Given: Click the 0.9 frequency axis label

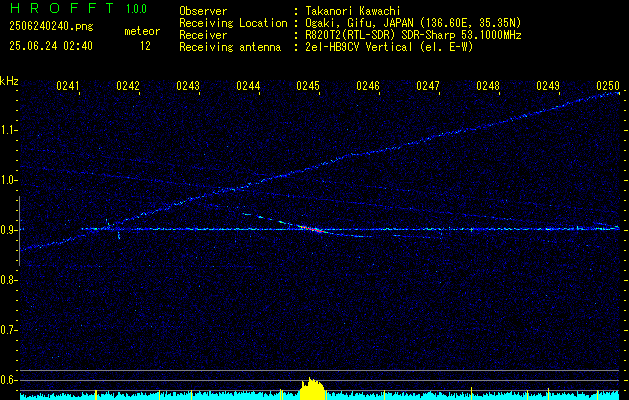Looking at the screenshot, I should (x=9, y=230).
